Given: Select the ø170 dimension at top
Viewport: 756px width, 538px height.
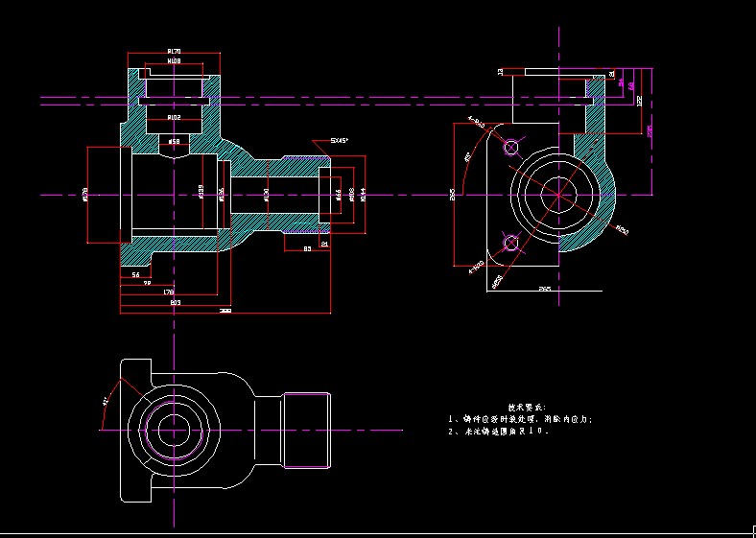Looking at the screenshot, I should coord(174,51).
